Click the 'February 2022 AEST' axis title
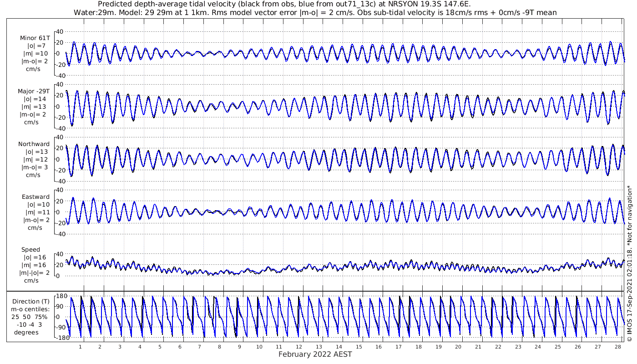Screen dimensions: 637x364 click(x=315, y=354)
